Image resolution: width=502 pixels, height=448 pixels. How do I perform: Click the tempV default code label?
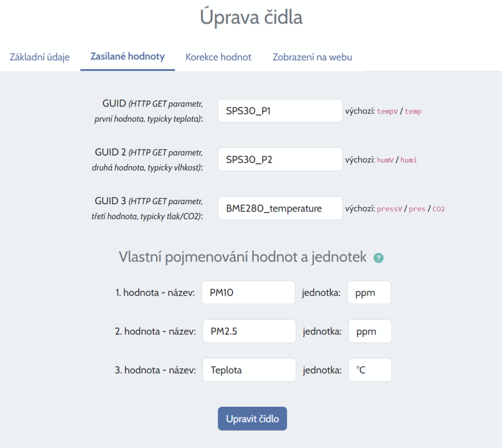click(x=387, y=112)
